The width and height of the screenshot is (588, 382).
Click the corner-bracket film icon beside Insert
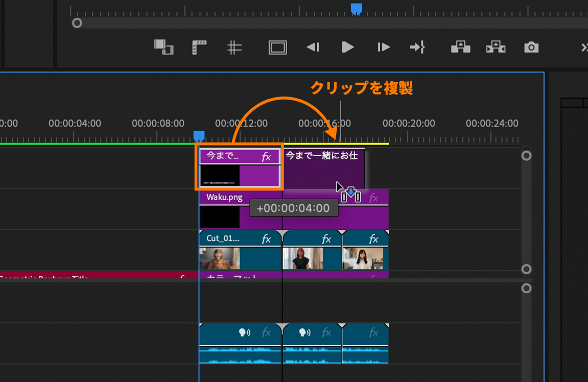pyautogui.click(x=199, y=47)
